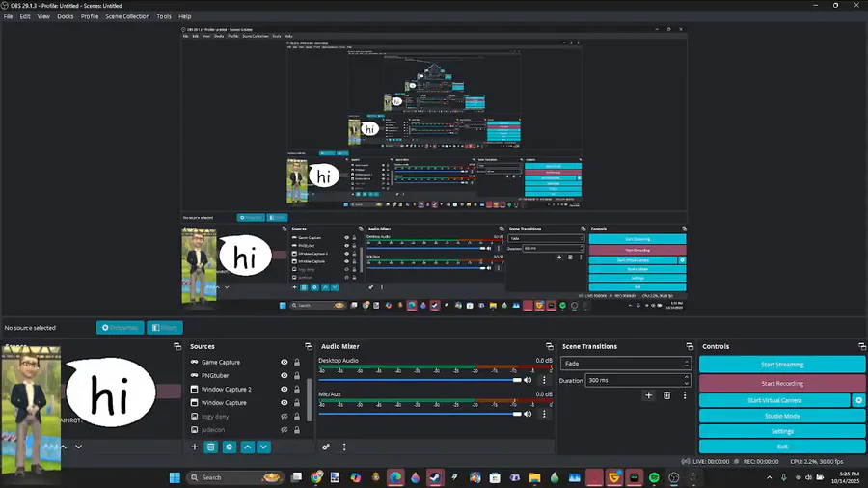Increase transition Duration with up arrow
This screenshot has width=868, height=488.
coord(687,377)
